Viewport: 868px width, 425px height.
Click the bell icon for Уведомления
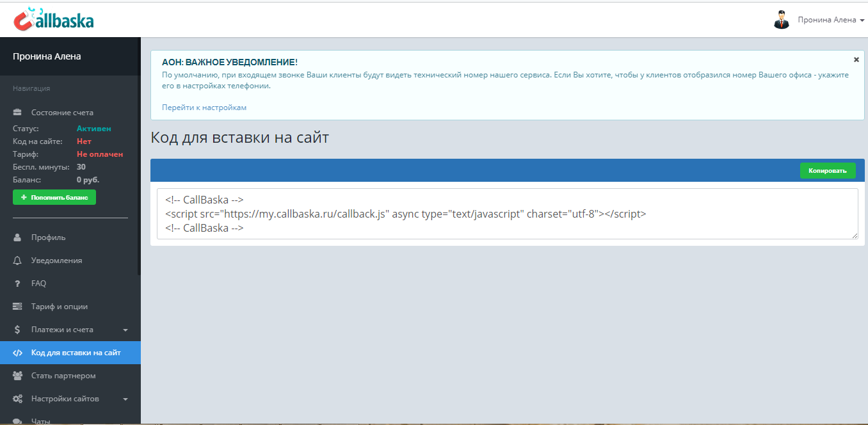[x=17, y=261]
